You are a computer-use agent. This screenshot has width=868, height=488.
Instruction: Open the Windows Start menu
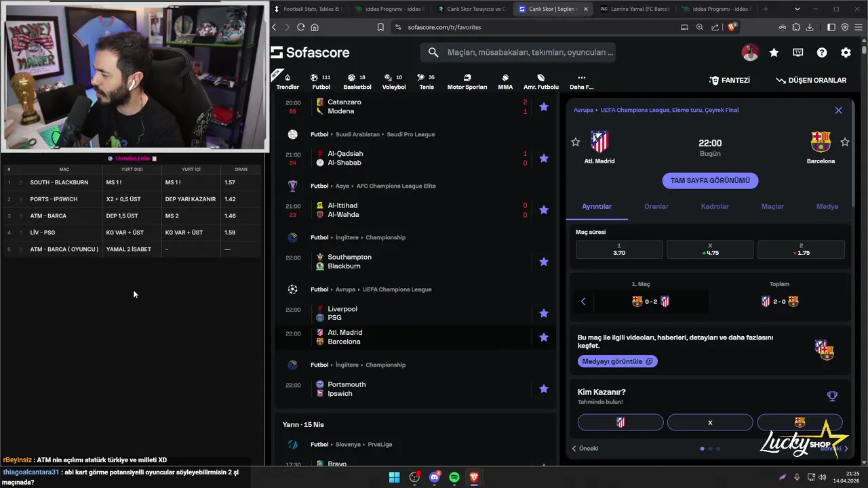[x=394, y=477]
